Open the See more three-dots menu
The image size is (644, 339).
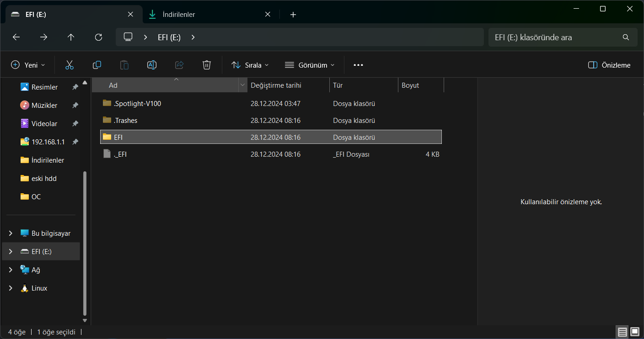[x=358, y=65]
